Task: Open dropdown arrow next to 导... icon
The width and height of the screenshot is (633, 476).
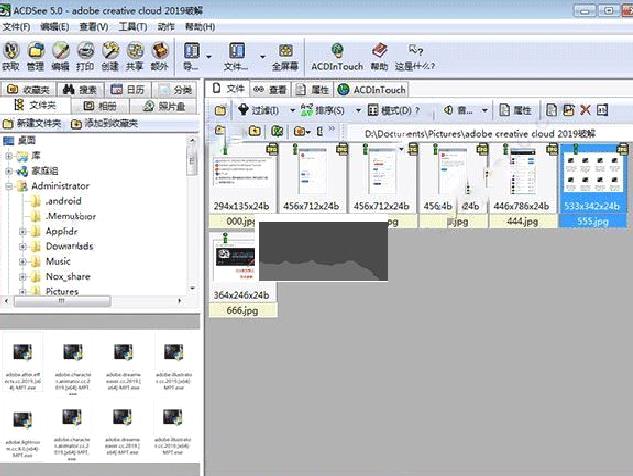Action: [209, 57]
